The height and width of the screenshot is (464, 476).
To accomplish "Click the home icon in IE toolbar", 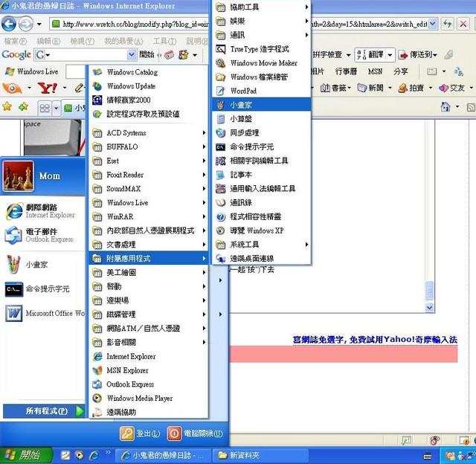I will tap(446, 106).
